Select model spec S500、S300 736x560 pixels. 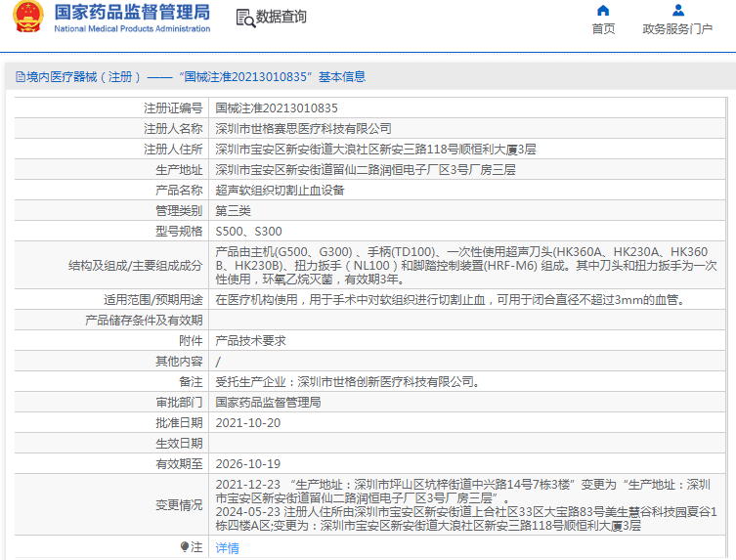pos(248,232)
